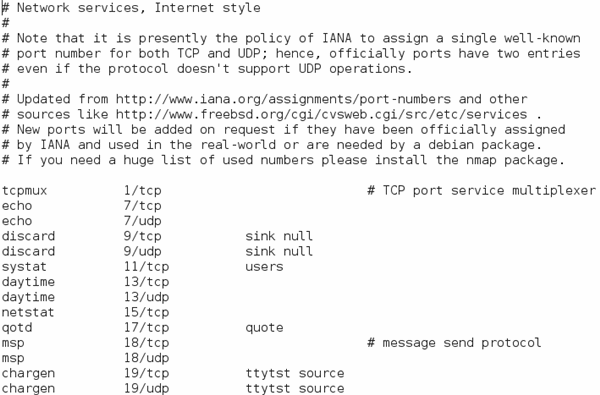Screen dimensions: 600x395
Task: Click the qotd service name
Action: 17,328
